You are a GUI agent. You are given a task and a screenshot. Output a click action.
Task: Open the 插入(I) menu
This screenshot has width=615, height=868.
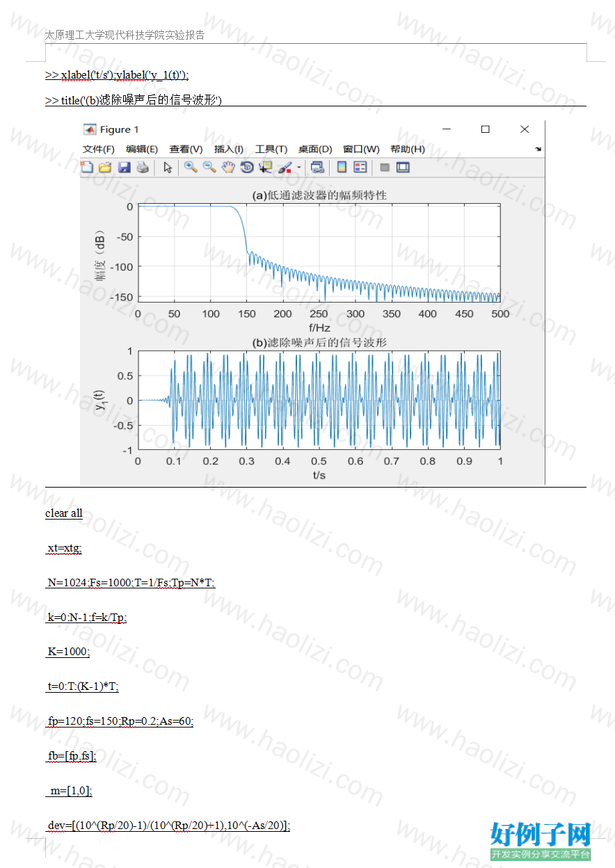click(229, 149)
